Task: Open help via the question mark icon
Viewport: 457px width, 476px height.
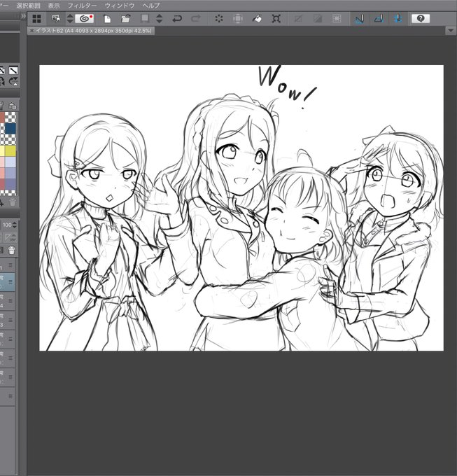Action: (421, 19)
